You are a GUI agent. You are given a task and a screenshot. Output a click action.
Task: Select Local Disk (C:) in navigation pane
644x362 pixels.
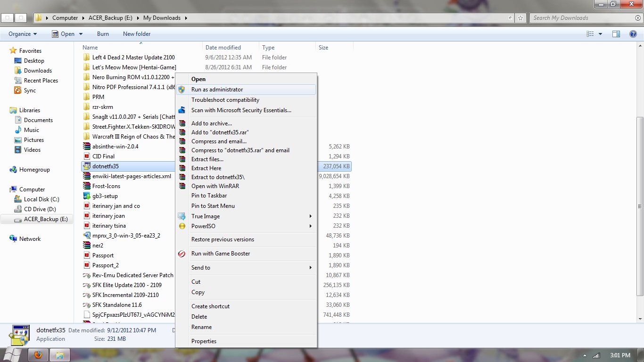coord(41,199)
